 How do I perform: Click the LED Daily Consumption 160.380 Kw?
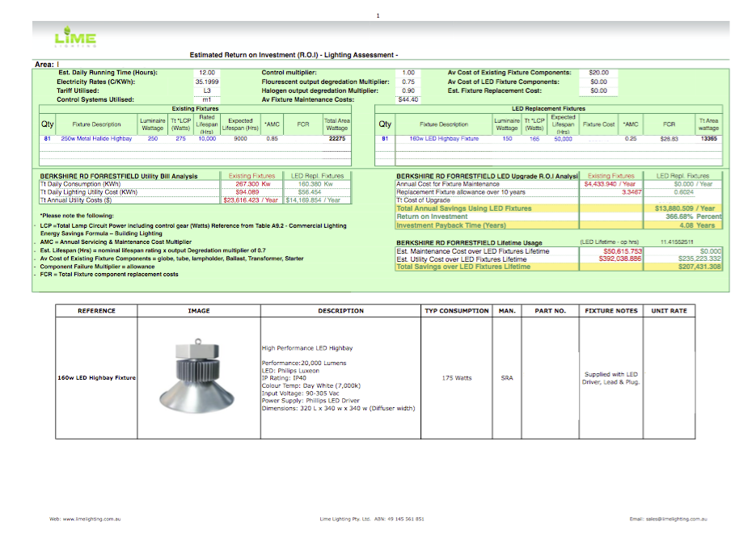click(315, 184)
